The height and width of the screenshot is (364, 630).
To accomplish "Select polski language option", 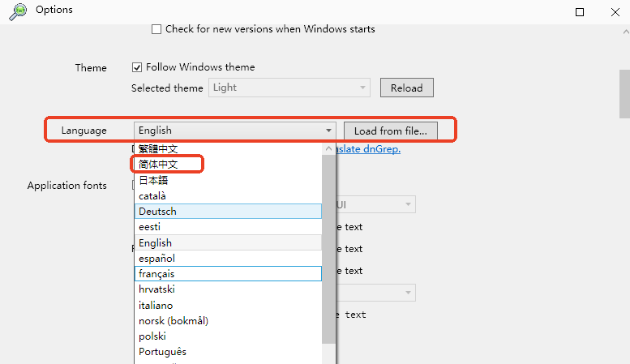I will (x=228, y=336).
